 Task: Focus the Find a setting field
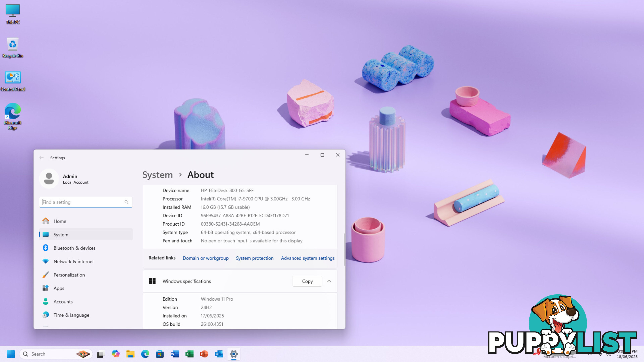(x=86, y=202)
